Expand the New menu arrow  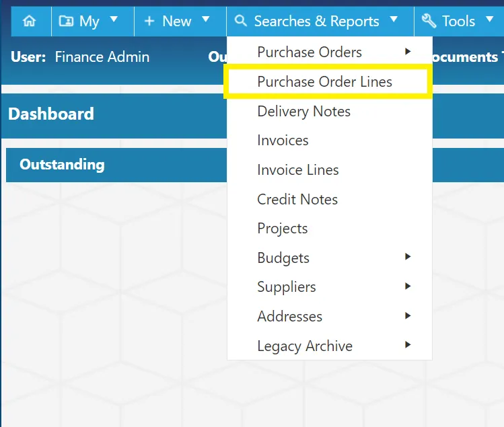tap(206, 20)
